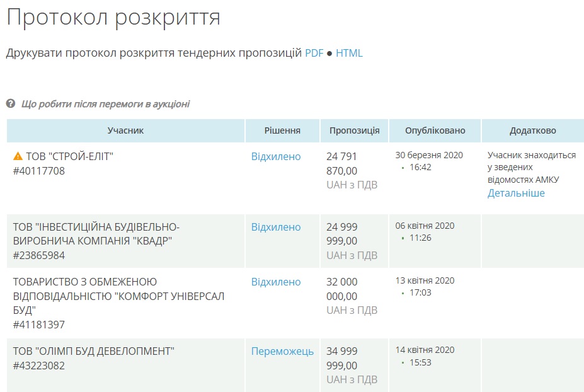Click the publication time 15:53
Viewport: 584px width, 392px height.
pos(420,362)
